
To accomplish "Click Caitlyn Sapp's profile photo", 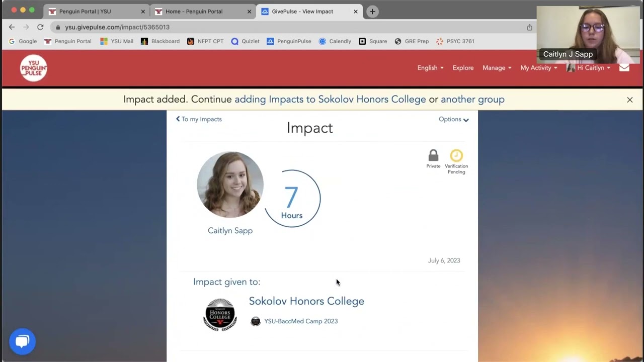I will coord(230,185).
